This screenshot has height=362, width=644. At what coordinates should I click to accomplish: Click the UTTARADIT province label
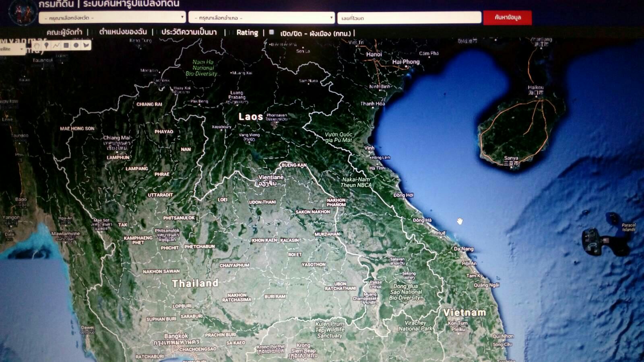coord(160,195)
